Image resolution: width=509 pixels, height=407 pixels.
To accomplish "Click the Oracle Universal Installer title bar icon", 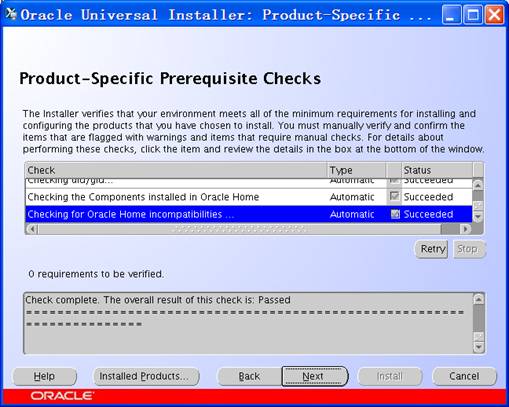I will click(11, 14).
